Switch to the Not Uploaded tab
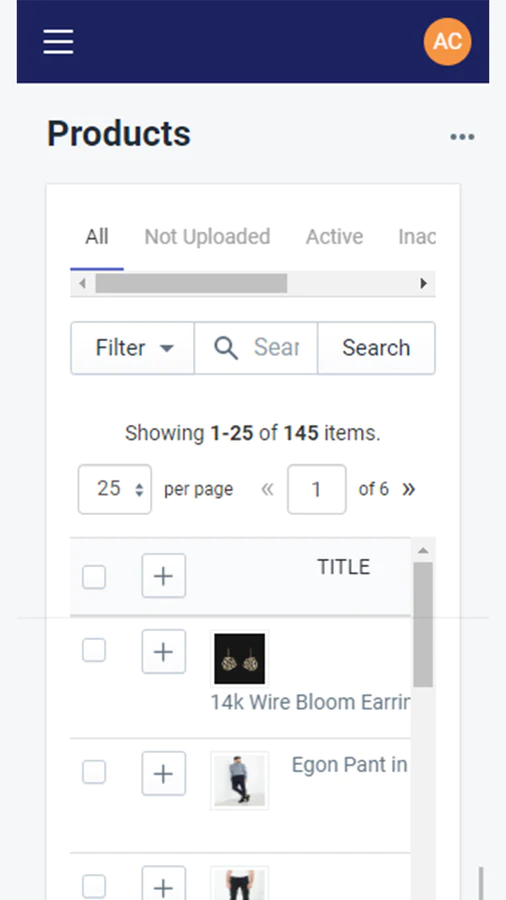Screen dimensions: 506x900 click(207, 236)
